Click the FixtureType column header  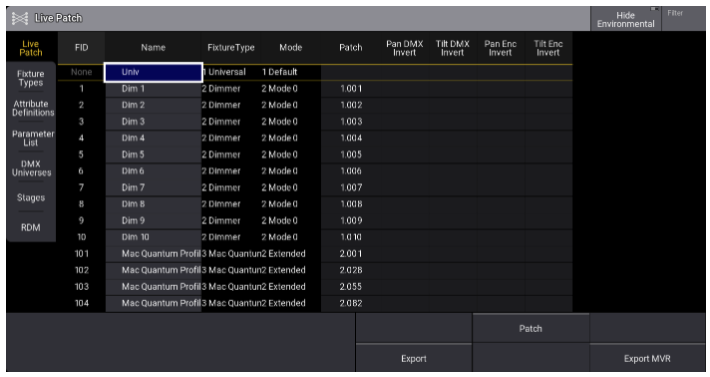(231, 48)
